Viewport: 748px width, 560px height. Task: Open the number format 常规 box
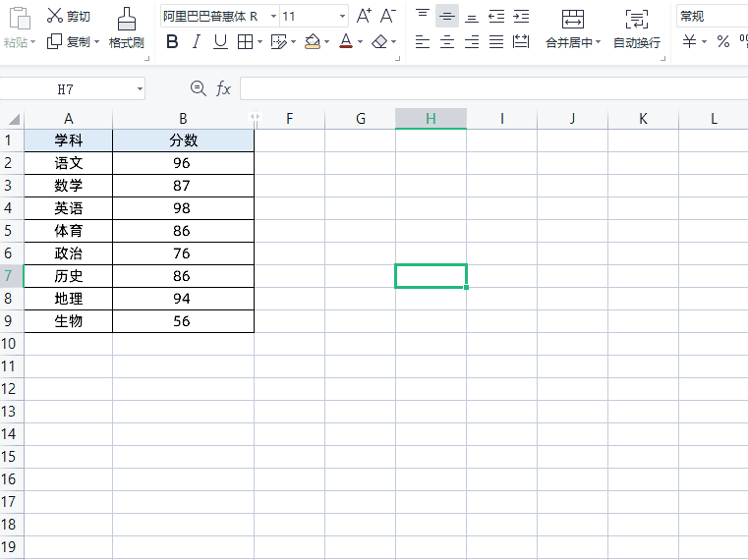click(713, 17)
